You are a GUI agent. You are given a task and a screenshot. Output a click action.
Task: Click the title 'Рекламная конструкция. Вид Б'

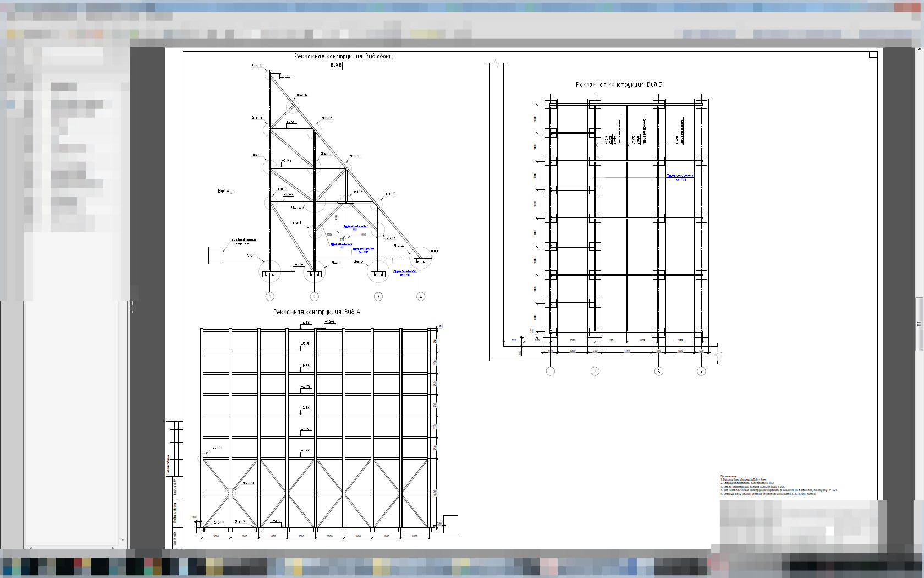point(619,85)
